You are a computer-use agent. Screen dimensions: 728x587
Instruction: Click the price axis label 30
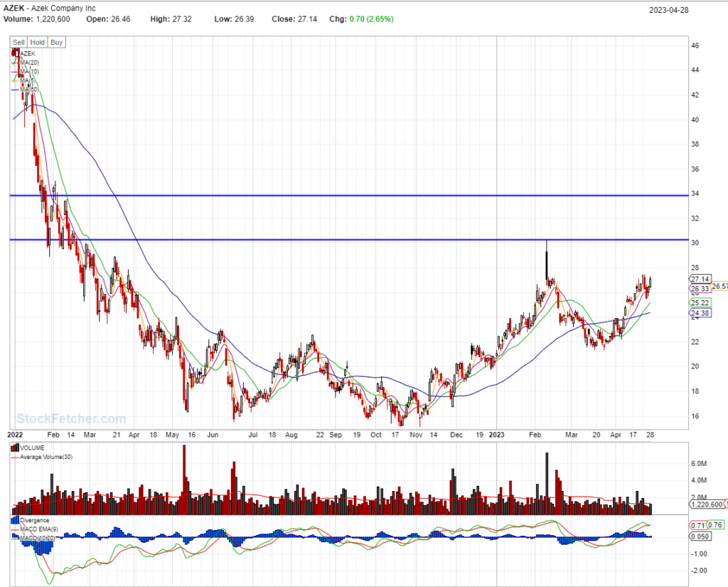(x=695, y=243)
